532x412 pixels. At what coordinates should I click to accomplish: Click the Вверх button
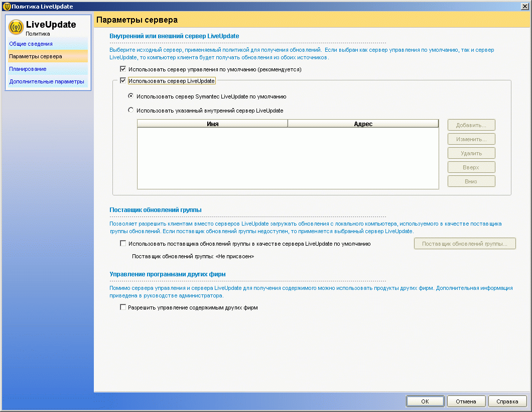[471, 167]
